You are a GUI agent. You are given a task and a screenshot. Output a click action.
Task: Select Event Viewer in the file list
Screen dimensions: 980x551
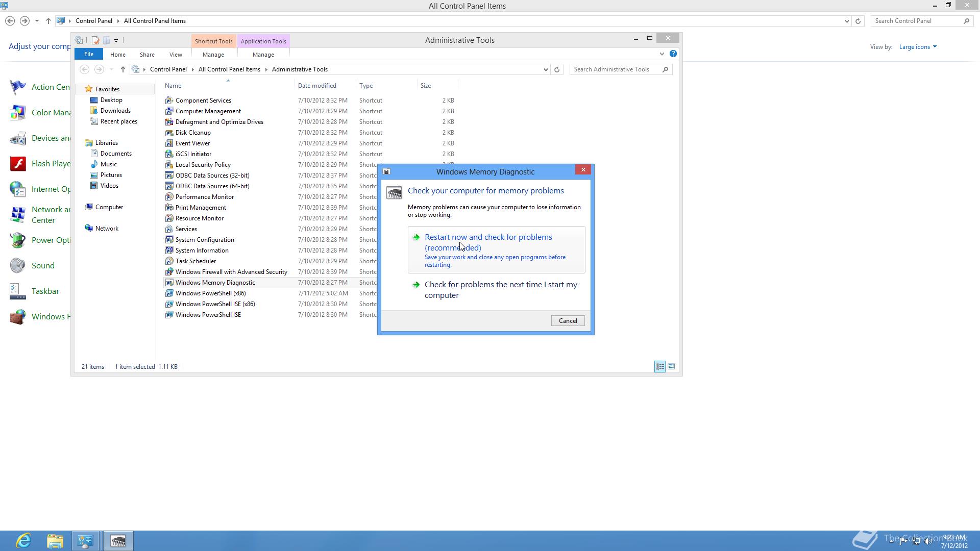192,143
